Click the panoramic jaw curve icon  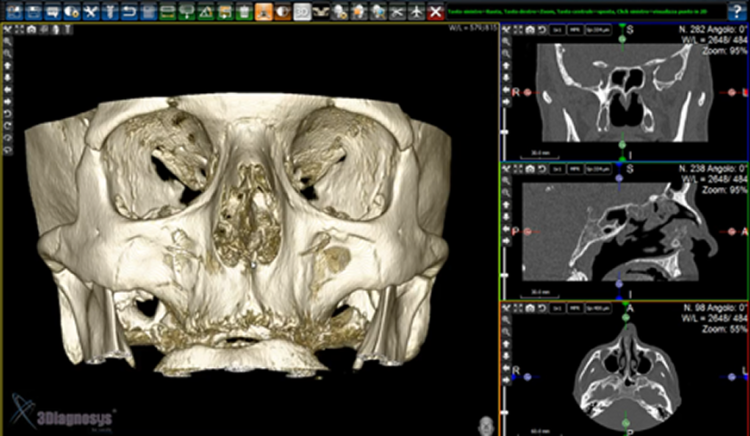click(x=320, y=12)
